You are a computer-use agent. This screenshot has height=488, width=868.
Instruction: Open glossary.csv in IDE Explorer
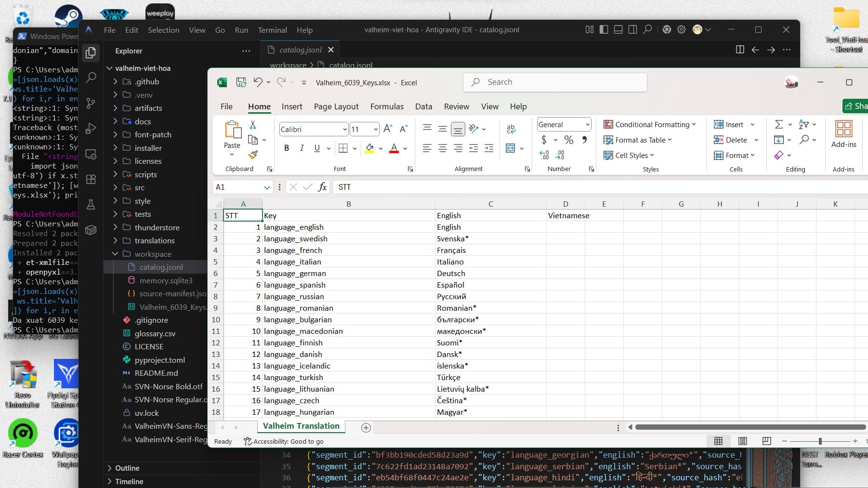155,333
